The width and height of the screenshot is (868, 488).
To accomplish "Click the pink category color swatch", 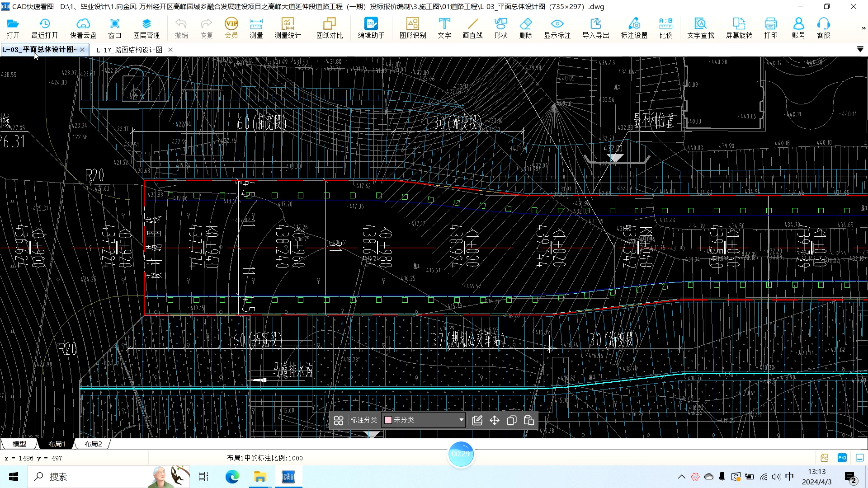I will point(388,420).
